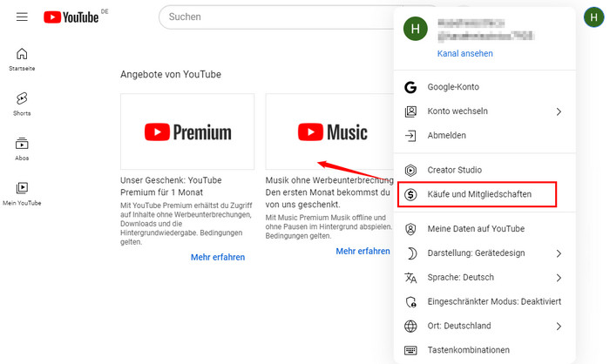Viewport: 610px width, 364px height.
Task: Expand the Sprache: Deutsch submenu arrow
Action: pos(559,278)
